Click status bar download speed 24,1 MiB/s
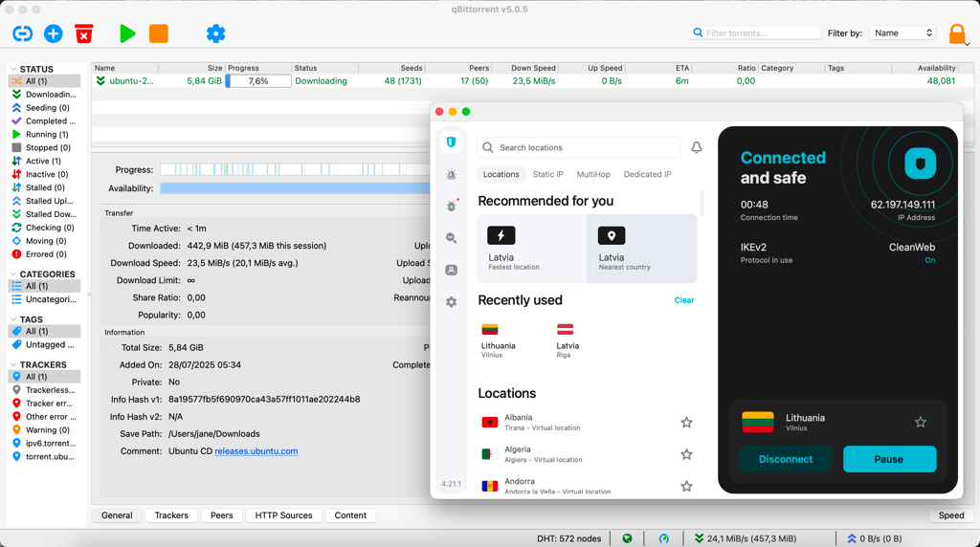Viewport: 980px width, 547px height. coord(745,538)
